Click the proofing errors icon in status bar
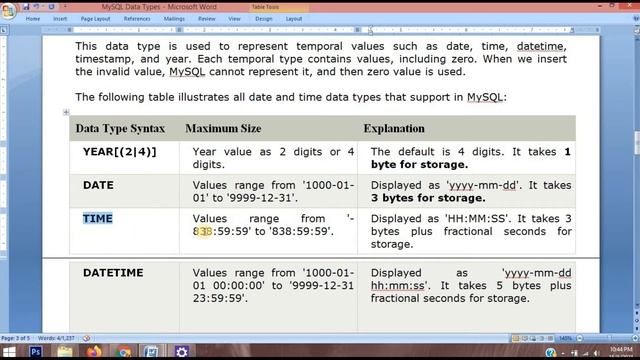The width and height of the screenshot is (640, 360). pyautogui.click(x=87, y=338)
